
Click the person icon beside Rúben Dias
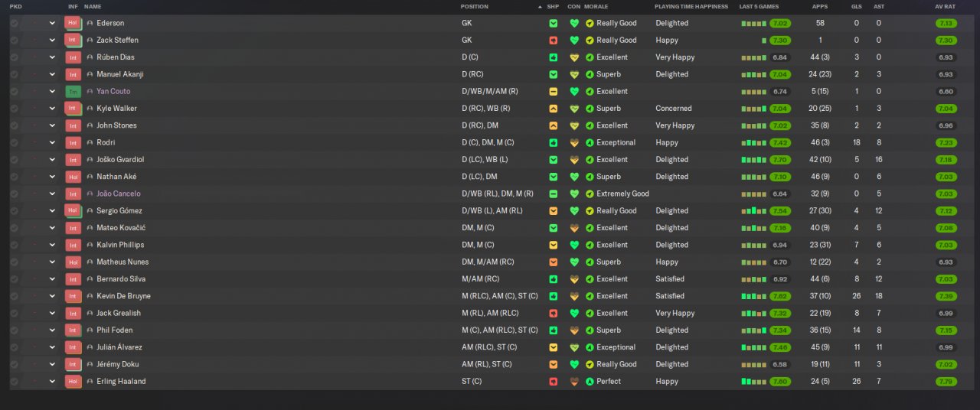point(90,57)
